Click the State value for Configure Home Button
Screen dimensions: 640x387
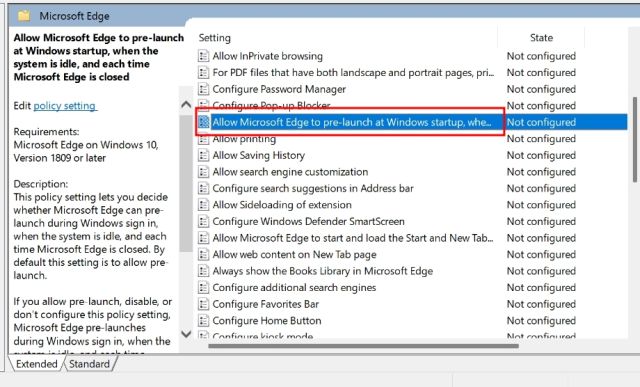(541, 320)
